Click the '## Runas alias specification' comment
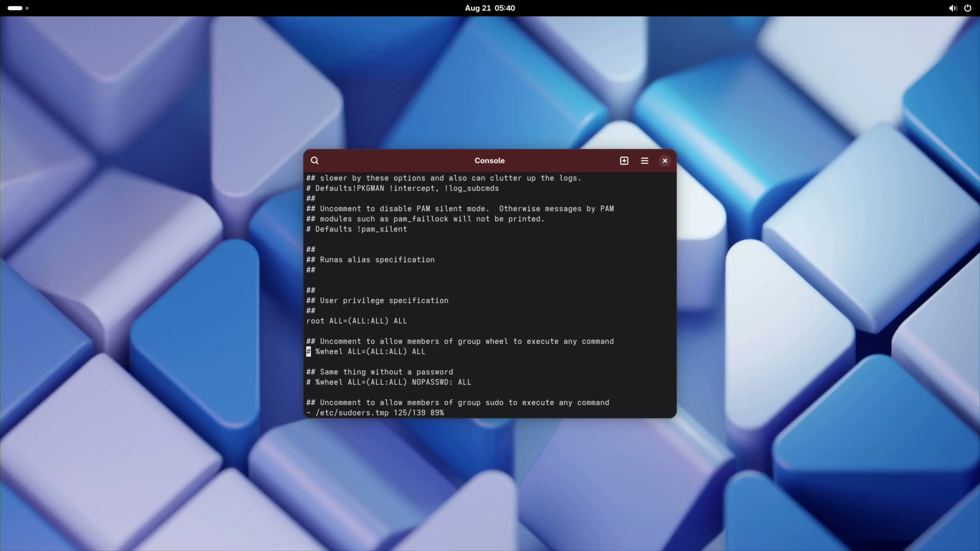This screenshot has height=551, width=980. tap(371, 260)
